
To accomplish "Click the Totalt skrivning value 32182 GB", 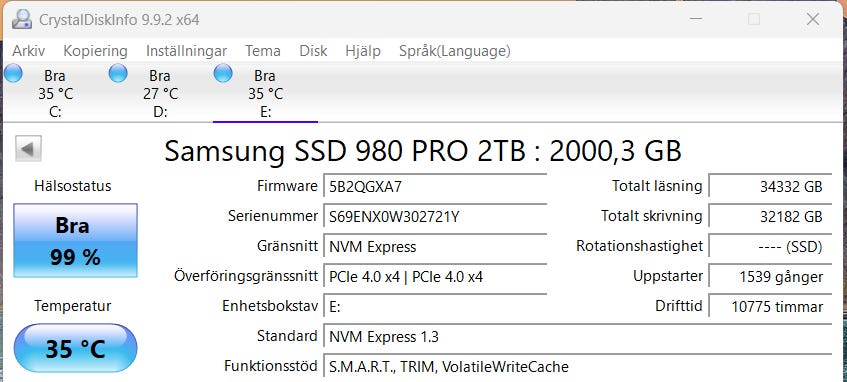I will pyautogui.click(x=770, y=217).
